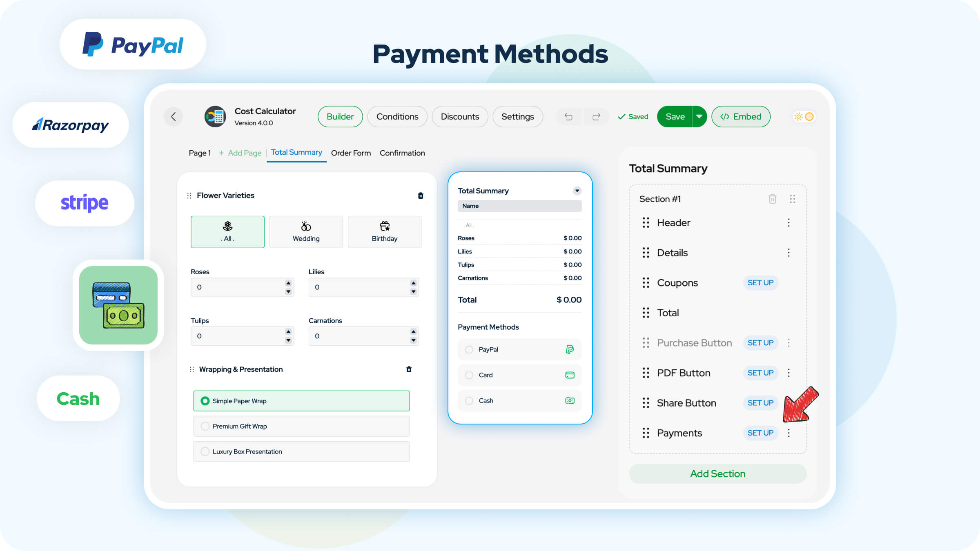Screen dimensions: 980x551
Task: Click the undo arrow icon
Action: coord(568,117)
